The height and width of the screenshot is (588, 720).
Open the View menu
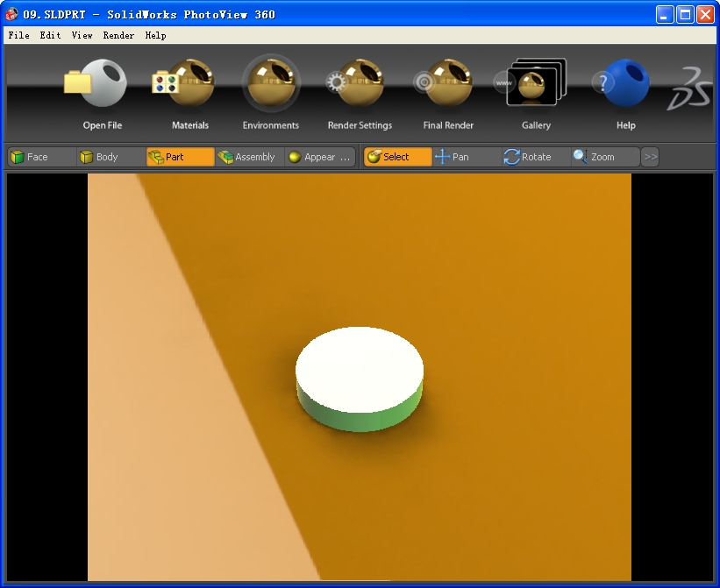tap(82, 35)
